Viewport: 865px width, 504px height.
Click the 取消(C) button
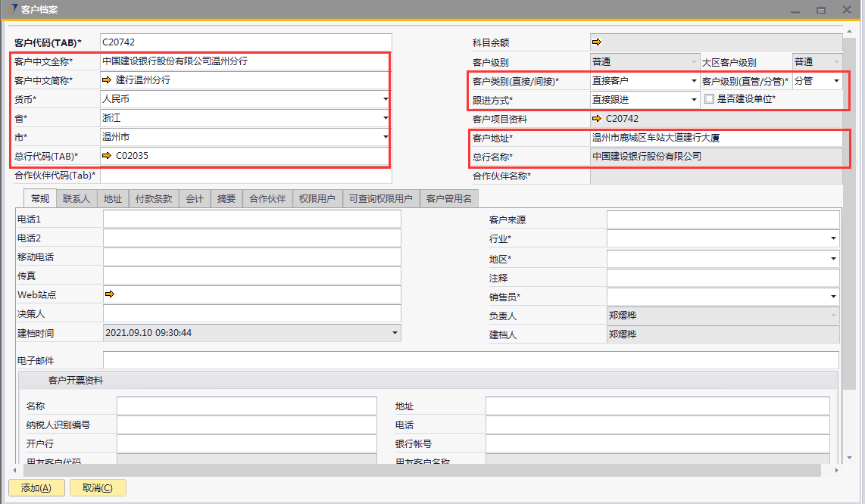click(x=98, y=488)
